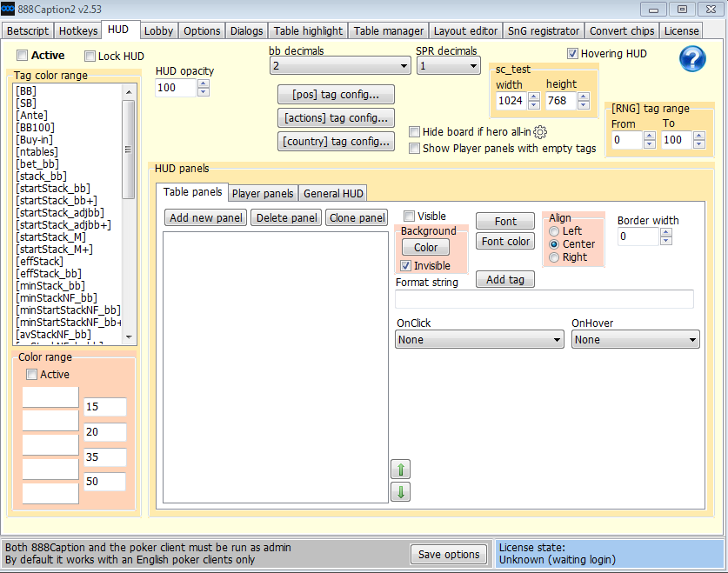Select [Buy-in] in tag list
This screenshot has width=728, height=573.
[x=35, y=140]
